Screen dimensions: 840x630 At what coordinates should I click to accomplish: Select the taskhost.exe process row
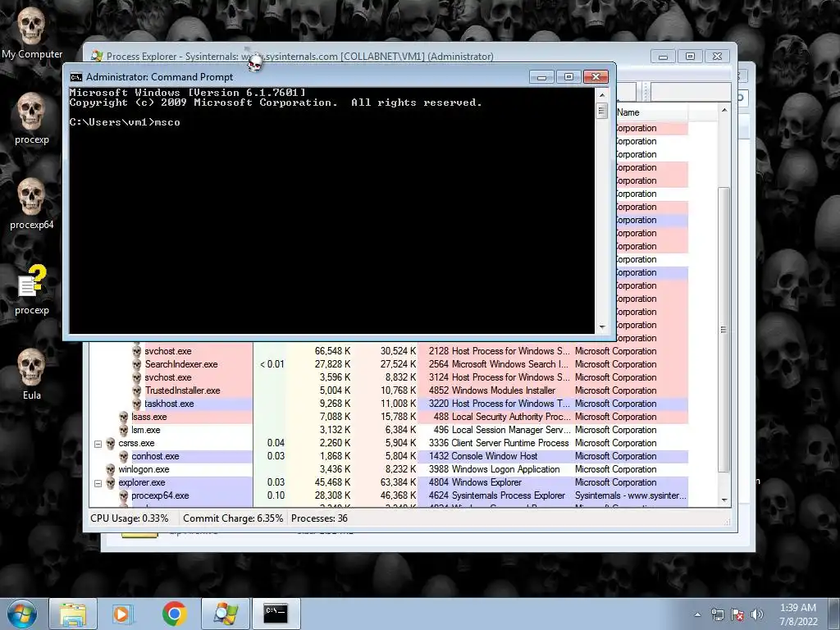(389, 404)
